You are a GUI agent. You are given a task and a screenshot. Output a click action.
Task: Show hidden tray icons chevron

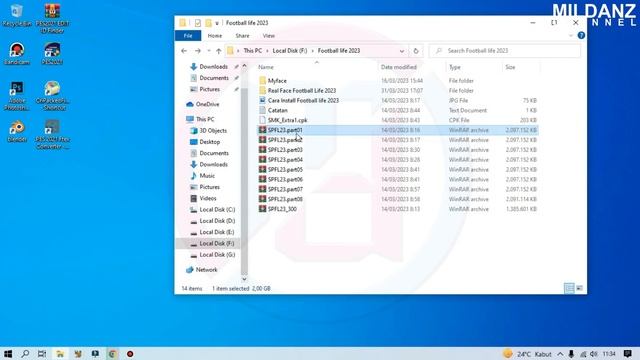560,354
